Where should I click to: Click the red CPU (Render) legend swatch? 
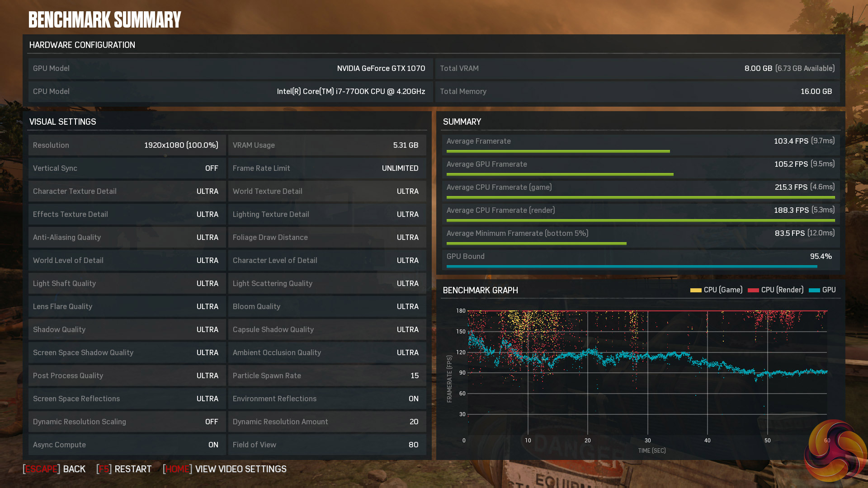(753, 290)
